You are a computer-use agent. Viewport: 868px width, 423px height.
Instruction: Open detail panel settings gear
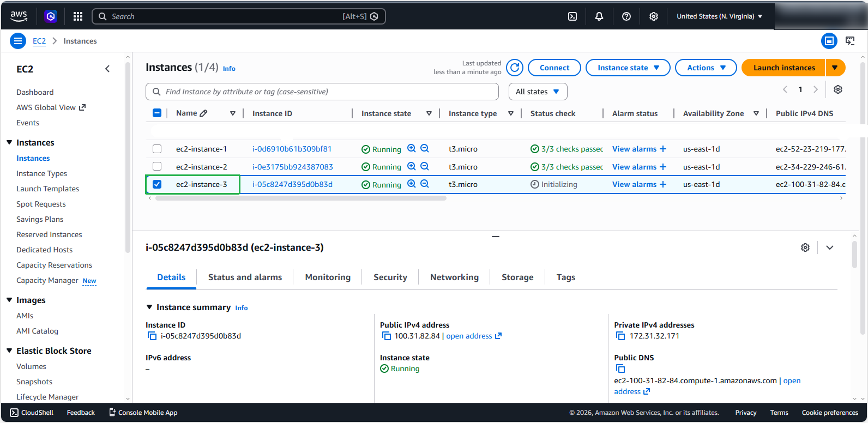(x=805, y=247)
